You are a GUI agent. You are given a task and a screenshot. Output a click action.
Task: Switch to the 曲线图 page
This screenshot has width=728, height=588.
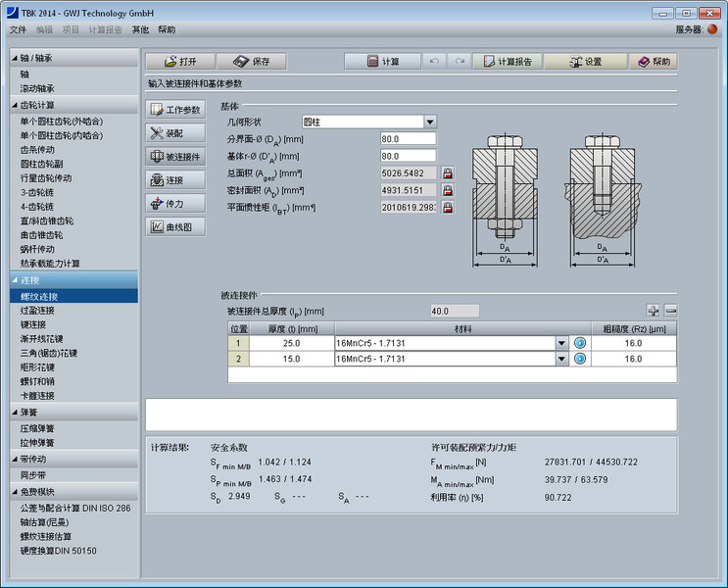coord(175,227)
